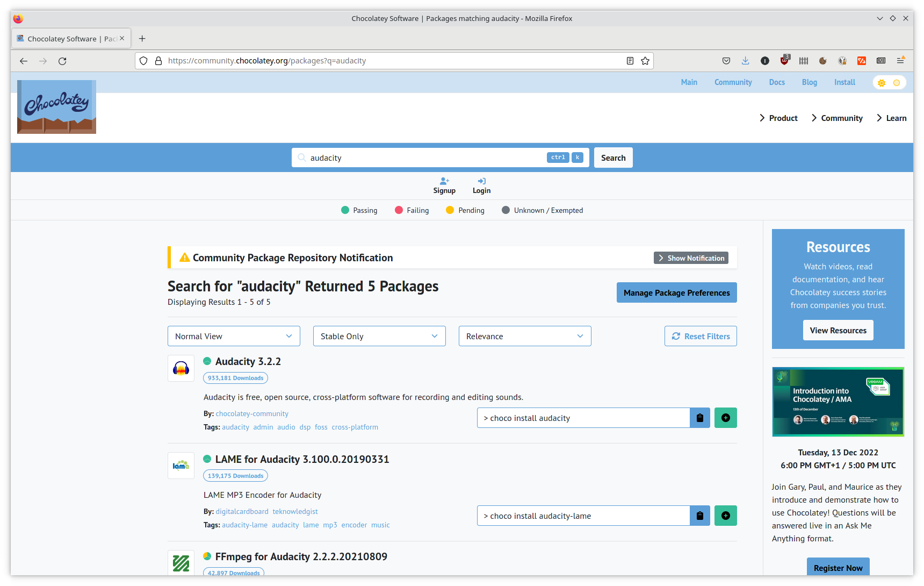Open the LAME for Audacity package title
This screenshot has height=586, width=924.
[302, 459]
